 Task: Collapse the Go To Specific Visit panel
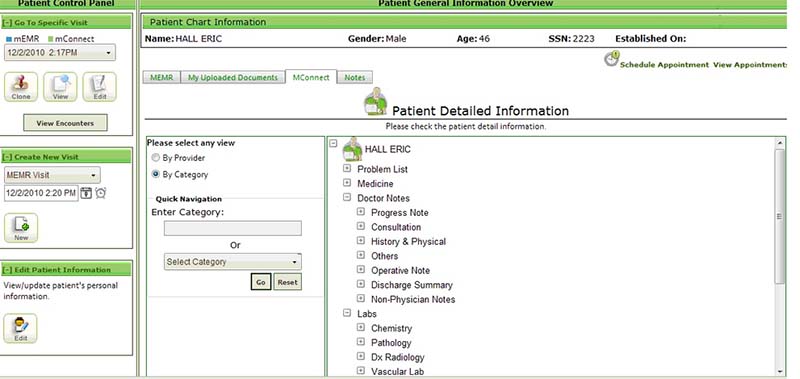click(x=7, y=23)
